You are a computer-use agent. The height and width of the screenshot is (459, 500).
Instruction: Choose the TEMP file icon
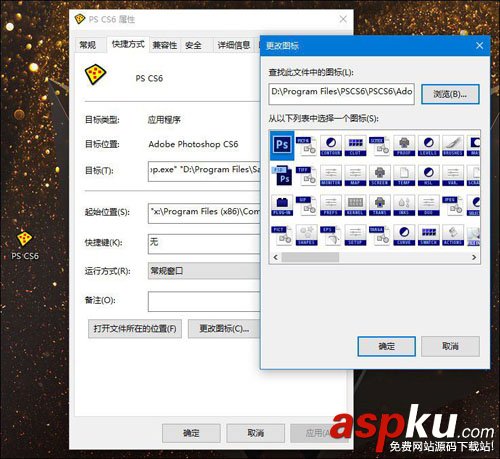coord(404,175)
